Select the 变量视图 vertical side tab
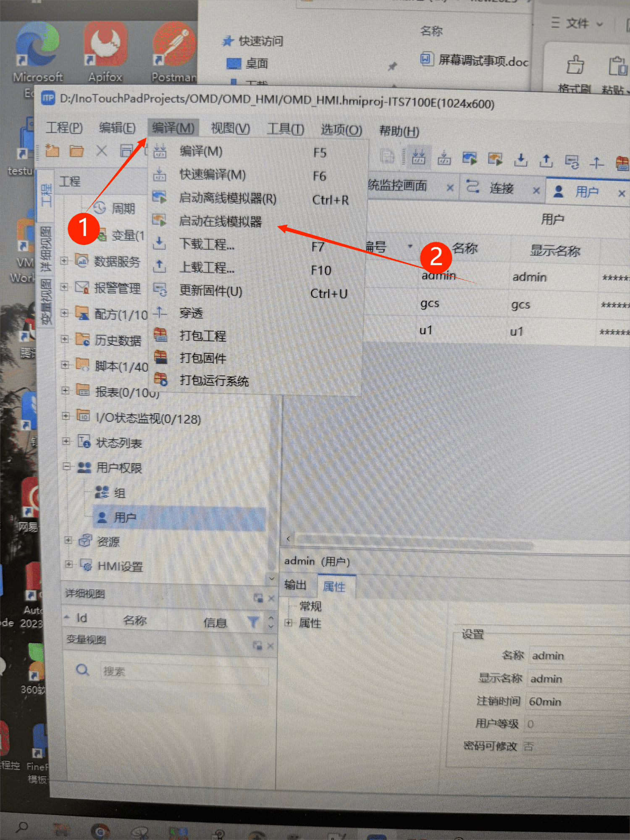The width and height of the screenshot is (630, 840). tap(46, 301)
